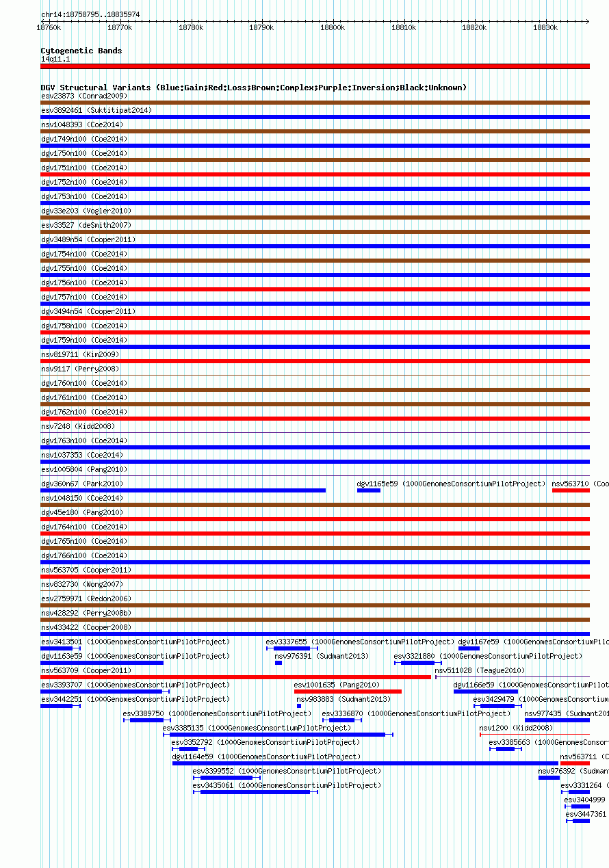
Task: Click the 18760k ruler position
Action: click(x=49, y=27)
